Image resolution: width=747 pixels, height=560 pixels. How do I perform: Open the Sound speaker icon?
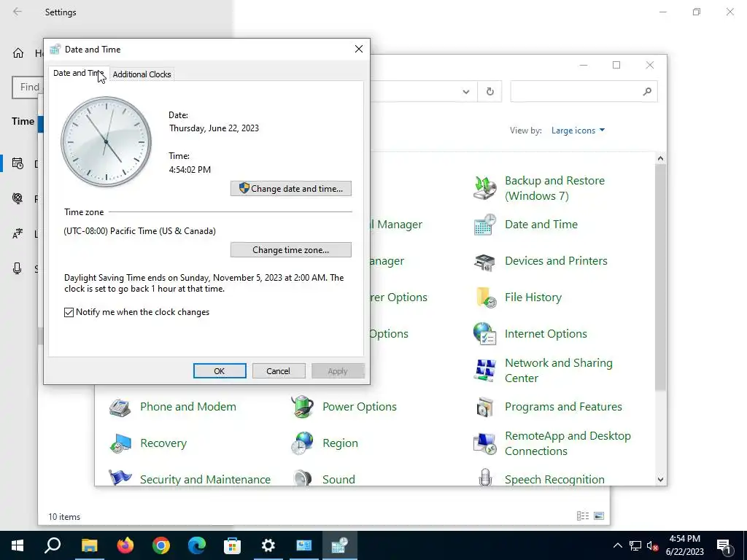[x=303, y=477]
